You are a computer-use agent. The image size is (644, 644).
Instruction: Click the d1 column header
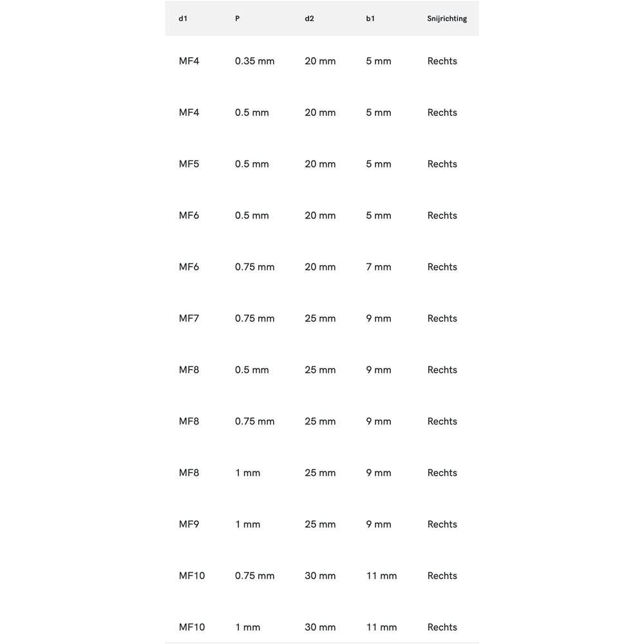(x=183, y=19)
